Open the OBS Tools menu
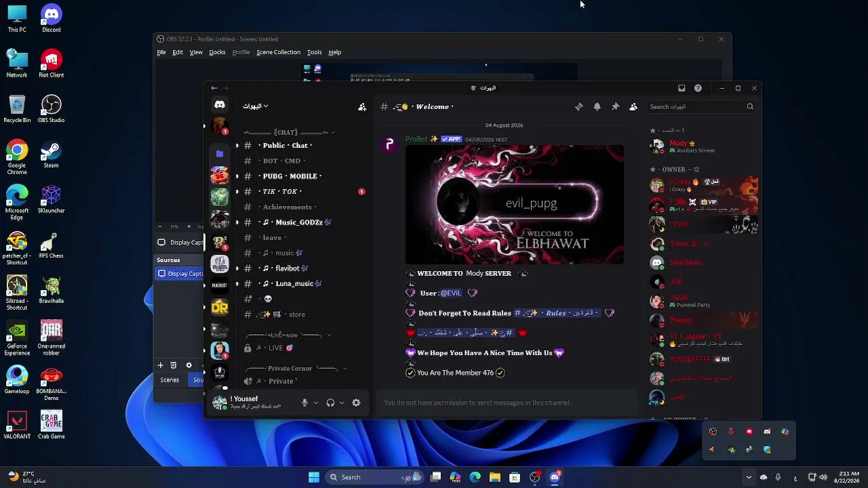The image size is (868, 488). click(314, 52)
